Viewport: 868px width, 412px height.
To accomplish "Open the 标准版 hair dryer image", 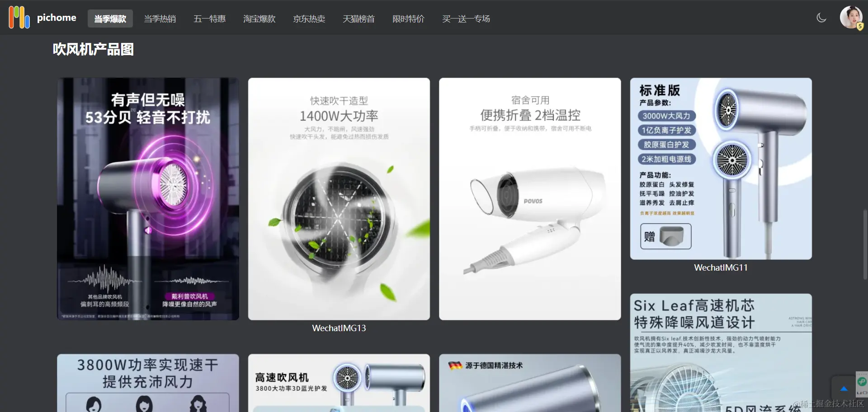I will [721, 169].
